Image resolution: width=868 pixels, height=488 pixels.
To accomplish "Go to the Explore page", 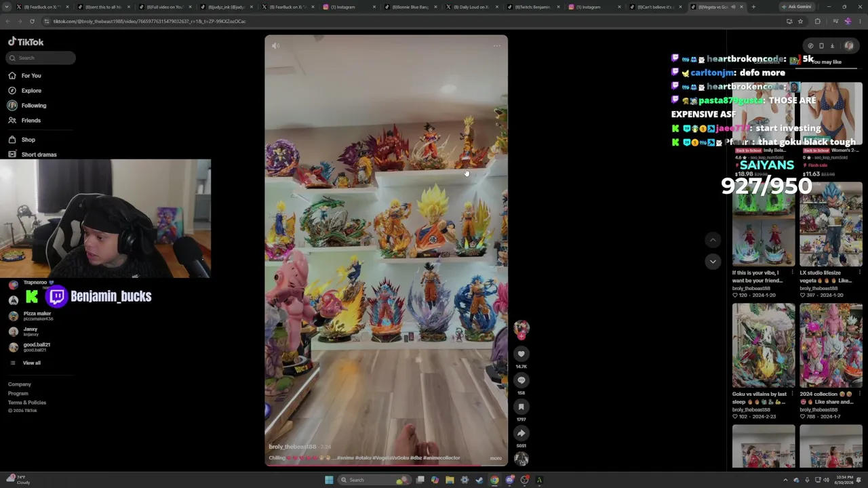I will [31, 90].
